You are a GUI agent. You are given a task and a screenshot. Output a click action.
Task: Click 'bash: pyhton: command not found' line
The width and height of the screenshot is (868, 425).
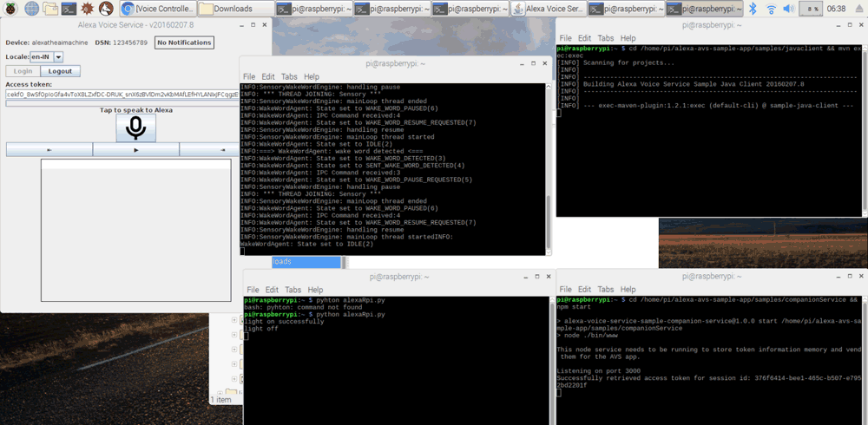click(303, 307)
